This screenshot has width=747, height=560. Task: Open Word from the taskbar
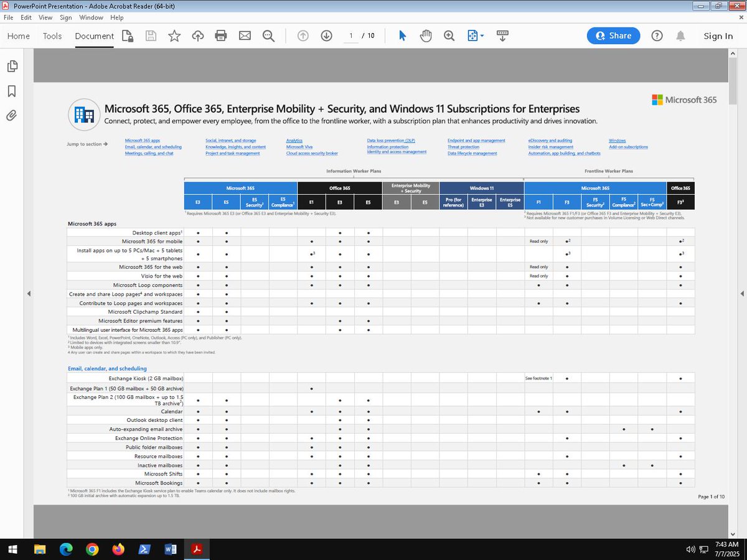(170, 549)
